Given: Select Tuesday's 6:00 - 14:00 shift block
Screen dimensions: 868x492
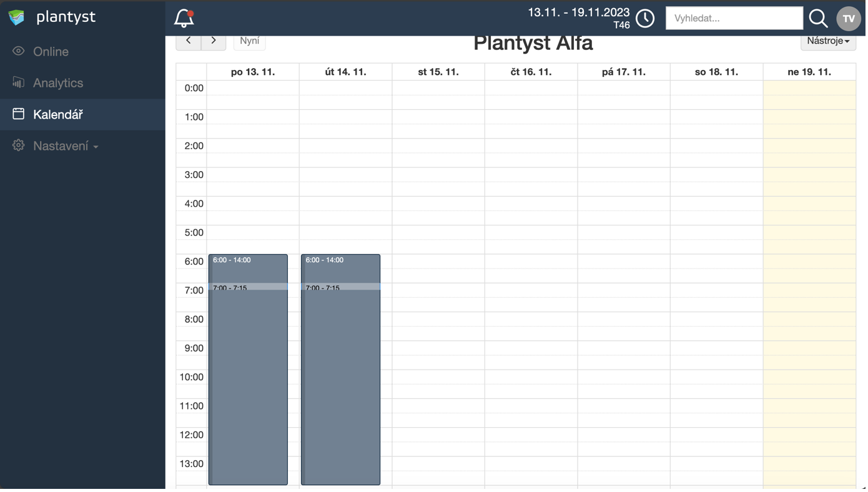Looking at the screenshot, I should pos(340,375).
